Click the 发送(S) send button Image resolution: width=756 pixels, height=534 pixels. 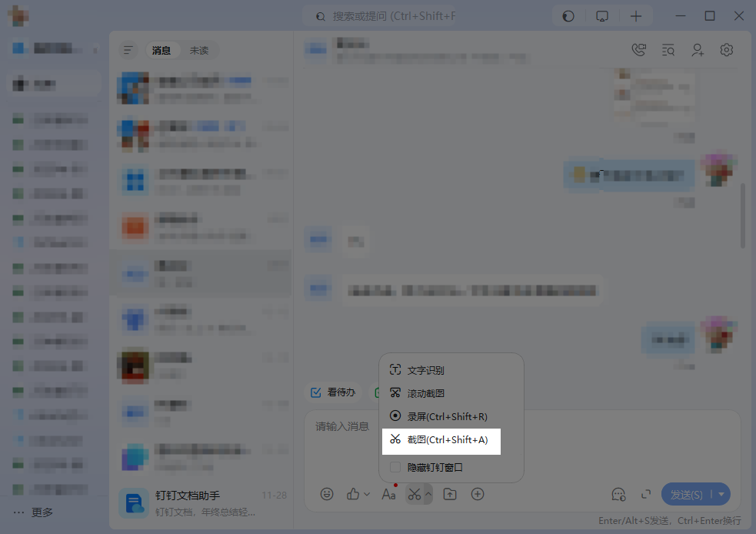click(x=688, y=494)
